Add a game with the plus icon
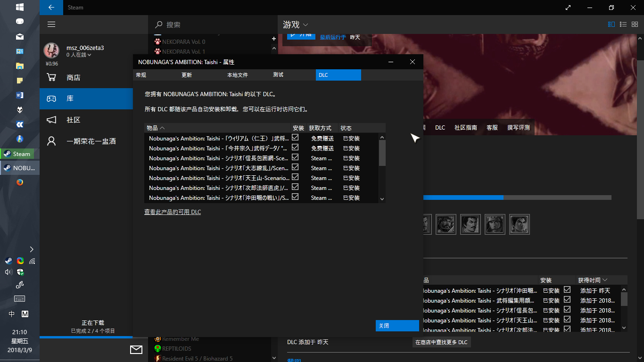 (274, 39)
